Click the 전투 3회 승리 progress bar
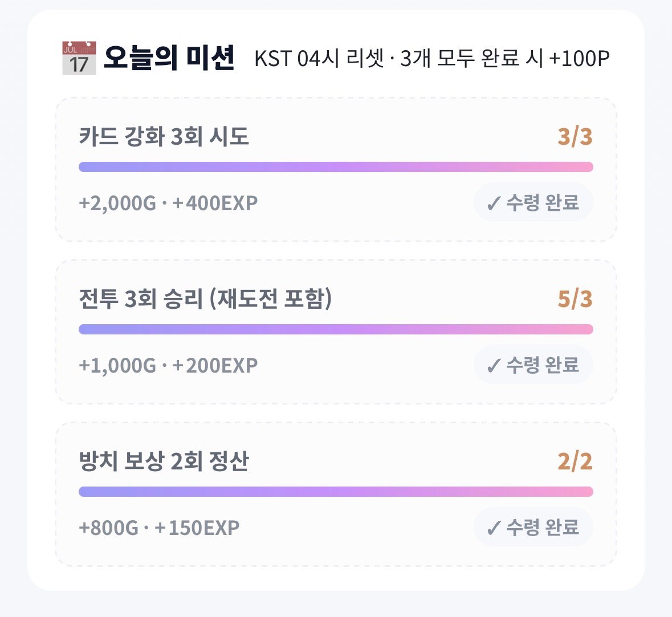This screenshot has width=672, height=617. tap(336, 329)
